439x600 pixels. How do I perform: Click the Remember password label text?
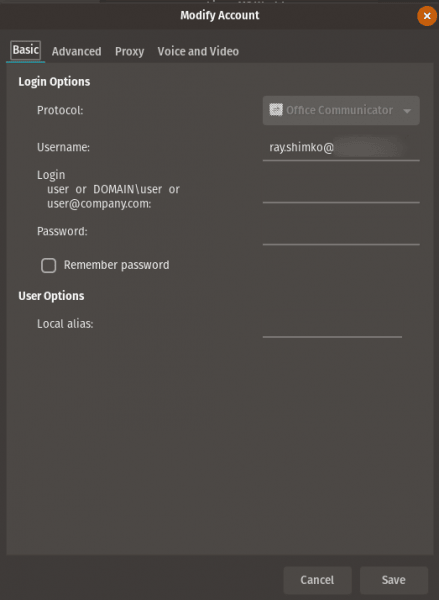[116, 265]
